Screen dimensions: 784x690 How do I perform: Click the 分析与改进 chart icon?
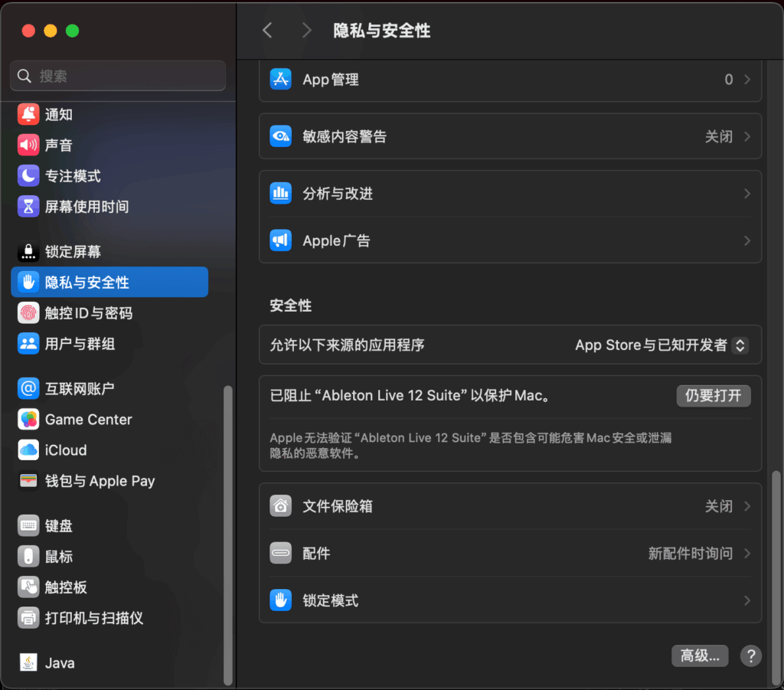(x=281, y=194)
